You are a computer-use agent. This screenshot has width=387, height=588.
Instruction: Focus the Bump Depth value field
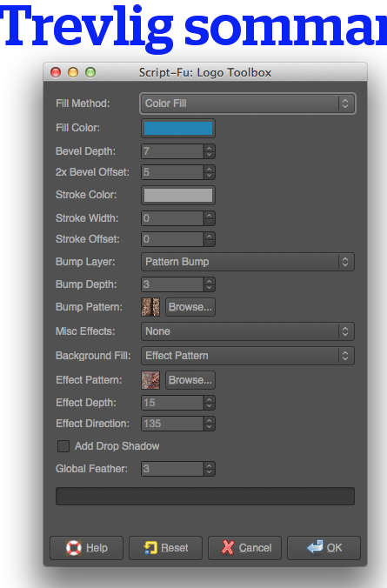172,284
